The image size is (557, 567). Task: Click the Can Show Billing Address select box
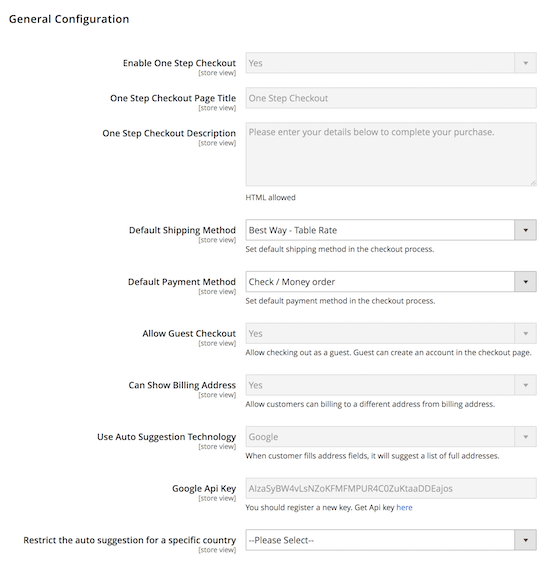pos(391,385)
